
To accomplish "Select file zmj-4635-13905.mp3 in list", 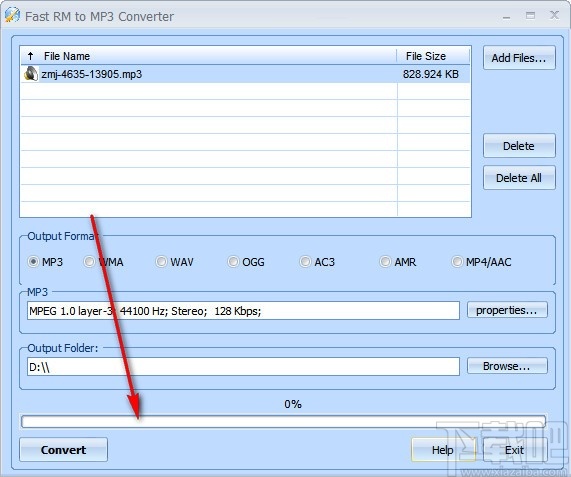I will click(x=245, y=74).
